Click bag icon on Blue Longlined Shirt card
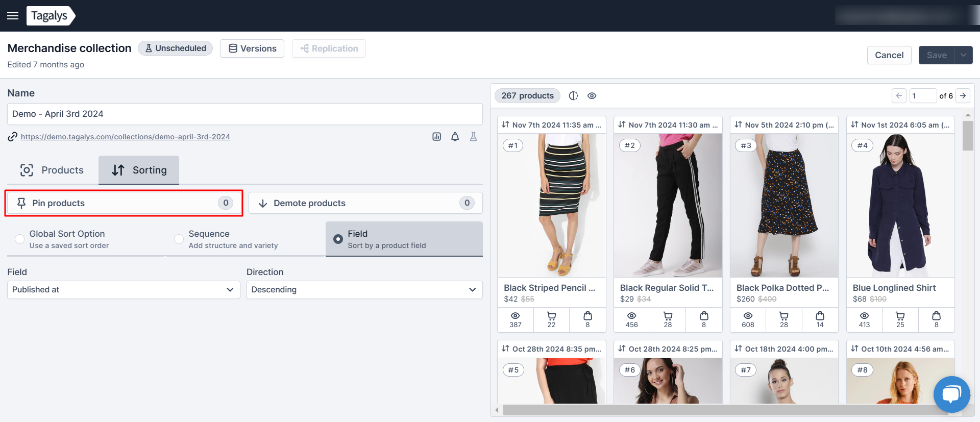The height and width of the screenshot is (422, 980). pyautogui.click(x=936, y=316)
